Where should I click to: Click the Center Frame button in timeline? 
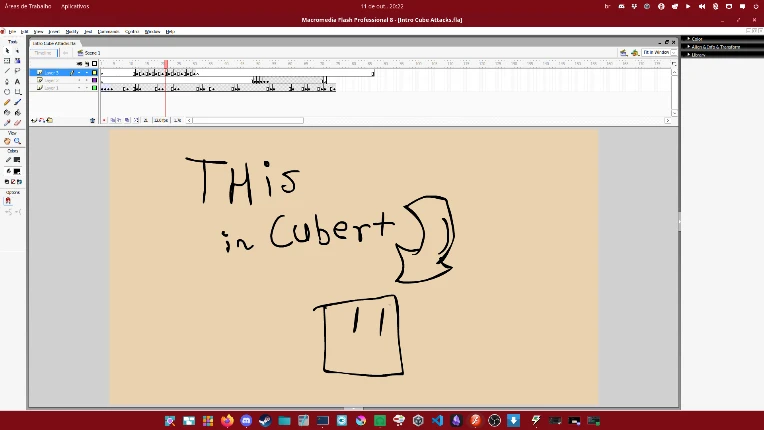[x=104, y=120]
